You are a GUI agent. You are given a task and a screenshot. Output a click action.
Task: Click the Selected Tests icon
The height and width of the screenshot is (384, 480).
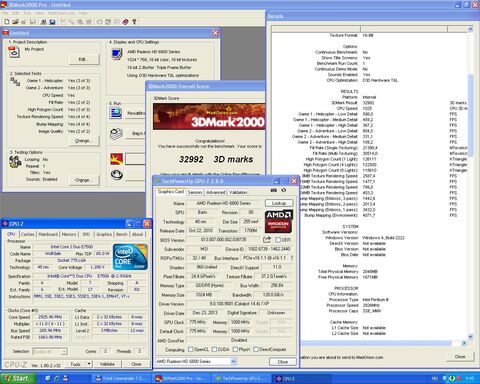(x=15, y=81)
